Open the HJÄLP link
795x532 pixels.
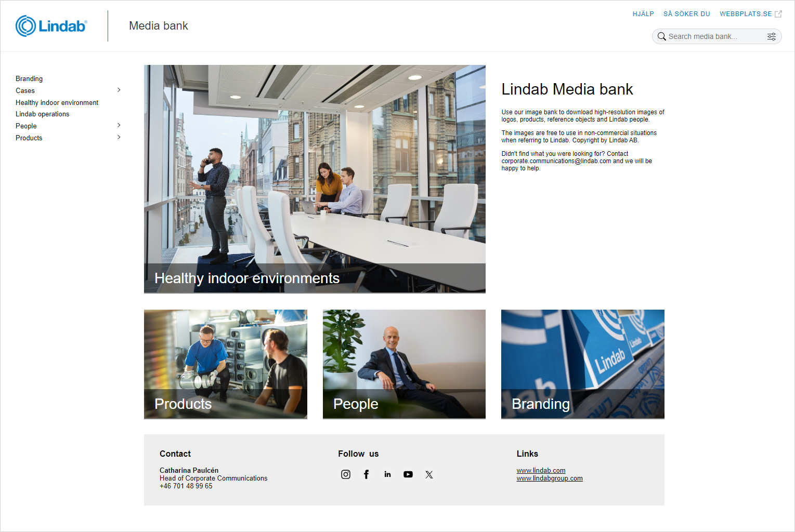tap(643, 14)
